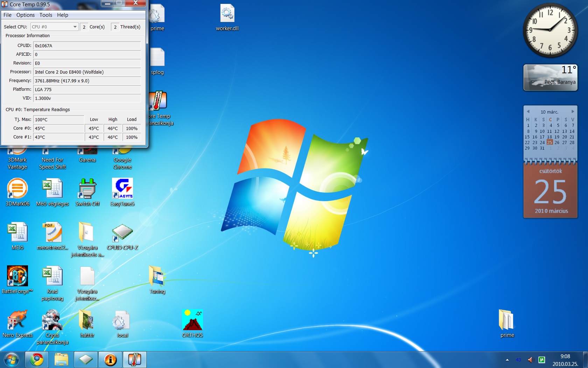The width and height of the screenshot is (588, 368).
Task: Switch to Core Temp in the taskbar
Action: click(x=135, y=360)
